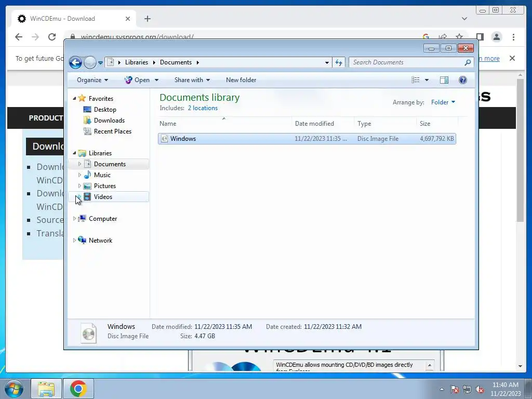Select Computer in navigation pane

coord(103,219)
